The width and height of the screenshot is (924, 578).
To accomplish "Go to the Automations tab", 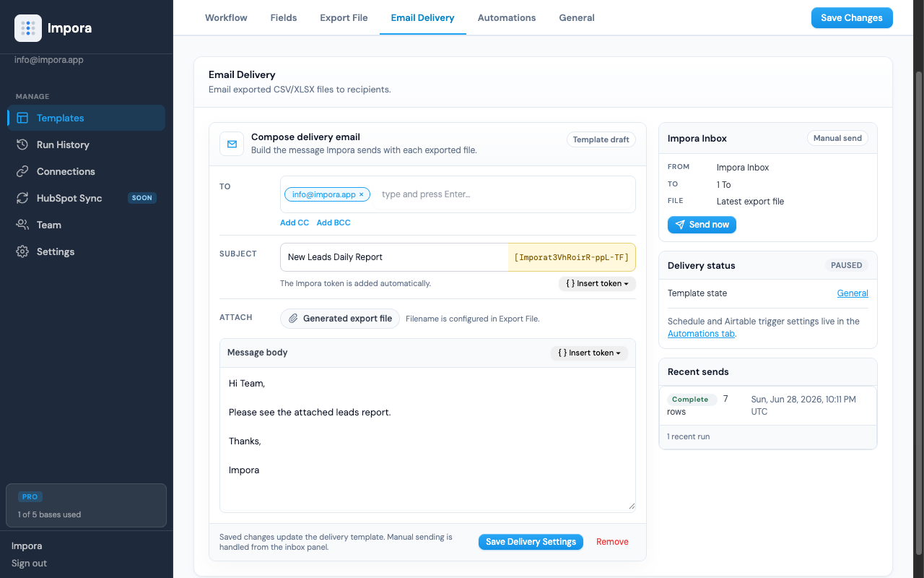I will coord(507,17).
